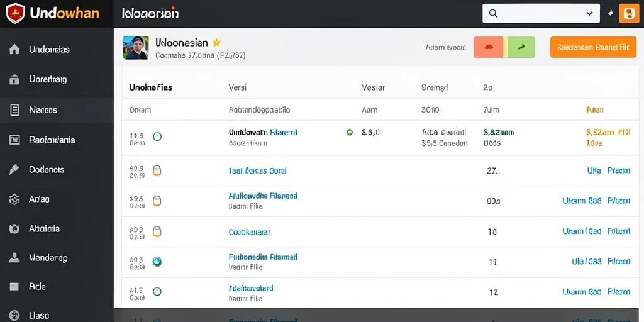This screenshot has height=322, width=644.
Task: Click the Raofodania sidebar image icon
Action: click(x=14, y=140)
